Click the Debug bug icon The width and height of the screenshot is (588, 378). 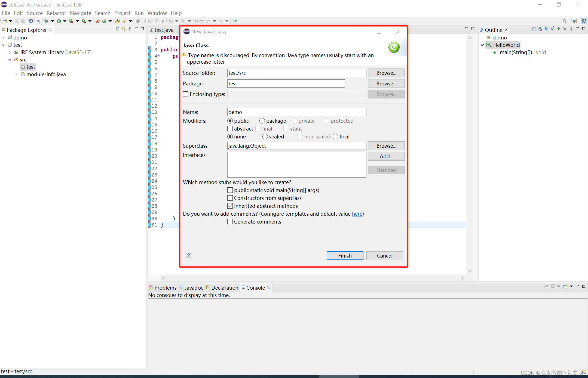click(x=47, y=21)
